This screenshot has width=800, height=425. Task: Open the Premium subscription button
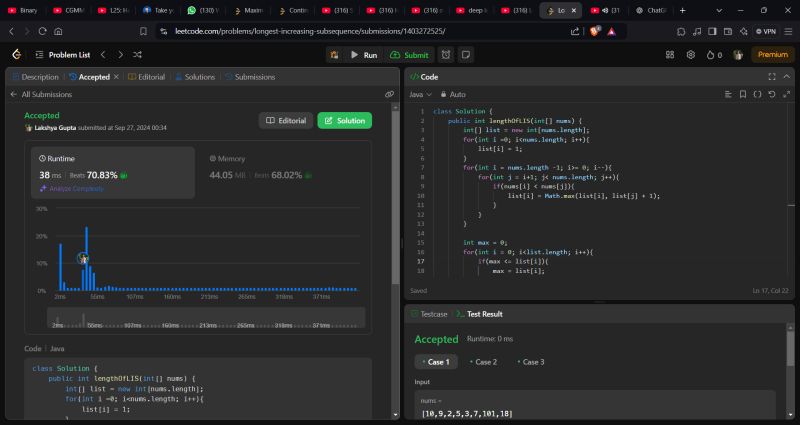[x=772, y=55]
